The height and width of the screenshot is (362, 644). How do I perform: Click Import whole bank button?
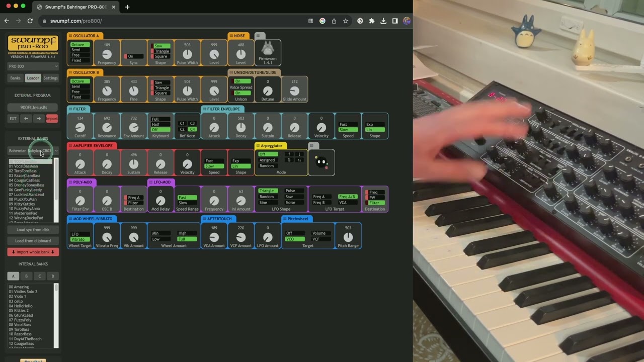(x=33, y=252)
